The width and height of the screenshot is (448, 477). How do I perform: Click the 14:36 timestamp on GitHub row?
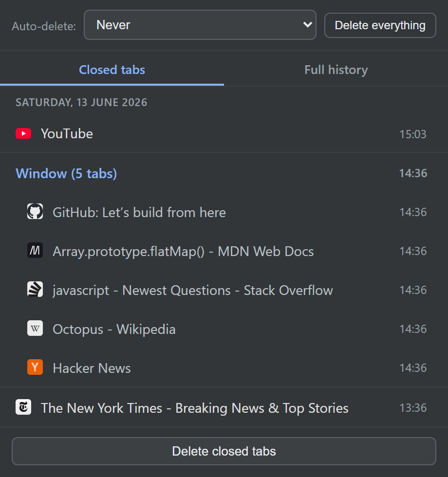point(413,212)
